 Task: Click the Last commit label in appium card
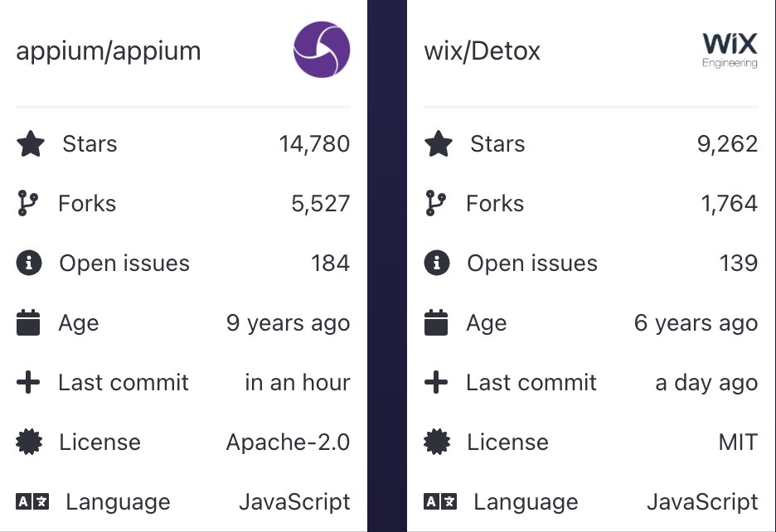pos(124,383)
